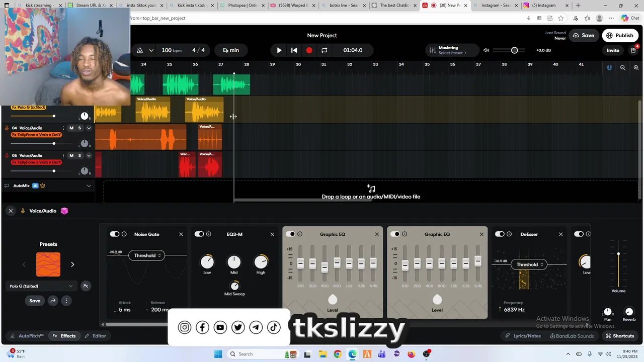Open the DeEsser Threshold parameter selector
The height and width of the screenshot is (362, 644).
(x=529, y=264)
